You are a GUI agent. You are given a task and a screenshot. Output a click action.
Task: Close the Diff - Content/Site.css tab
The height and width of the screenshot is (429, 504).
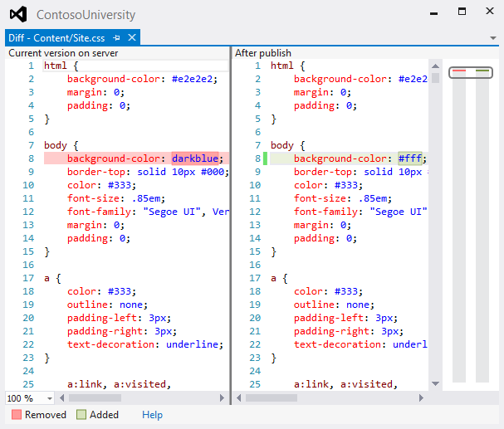pyautogui.click(x=132, y=37)
